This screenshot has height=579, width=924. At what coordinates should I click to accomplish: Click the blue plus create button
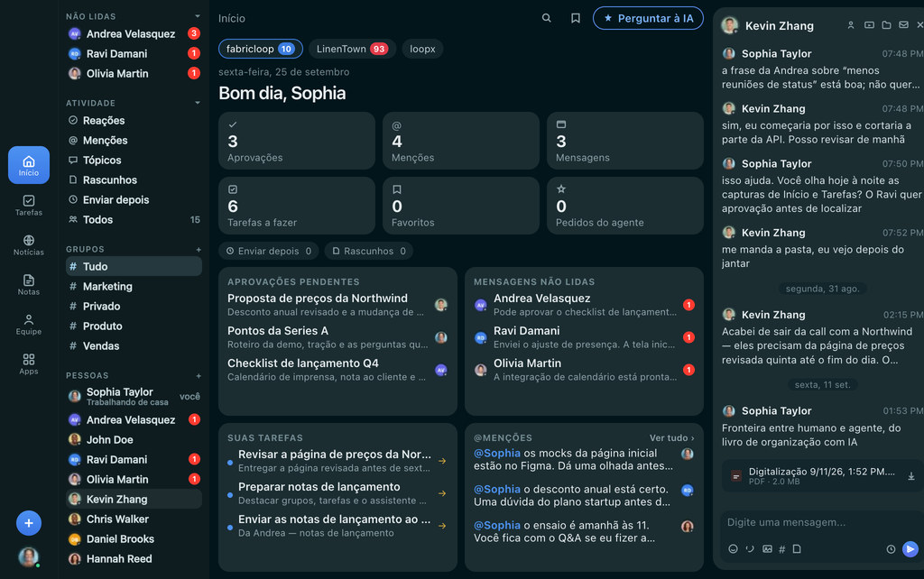tap(28, 523)
